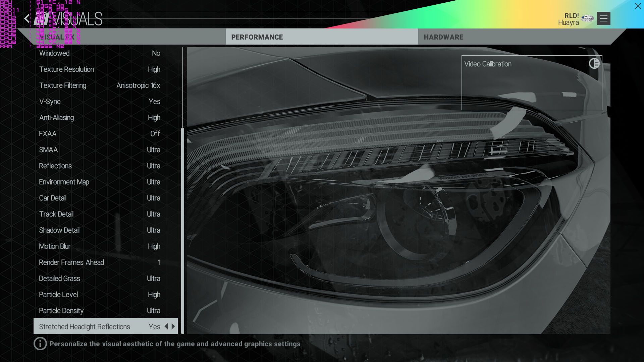Click the back arrow icon
This screenshot has width=644, height=362.
coord(27,18)
